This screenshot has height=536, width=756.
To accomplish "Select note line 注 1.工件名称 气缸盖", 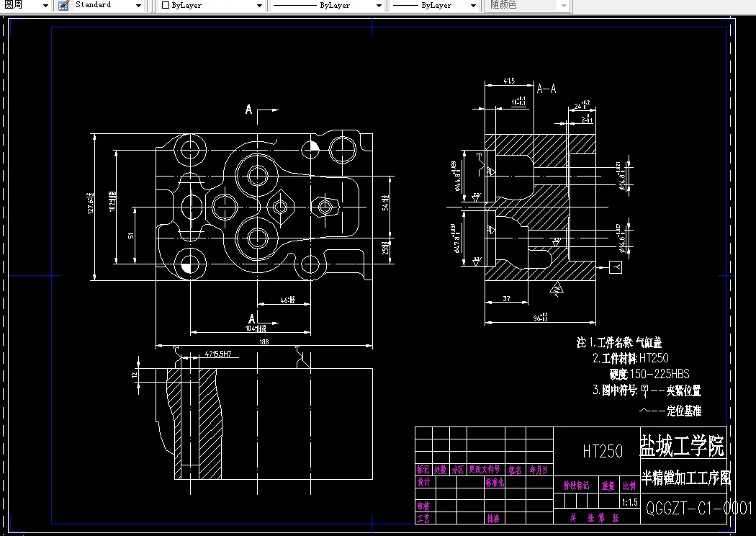I will (x=619, y=342).
